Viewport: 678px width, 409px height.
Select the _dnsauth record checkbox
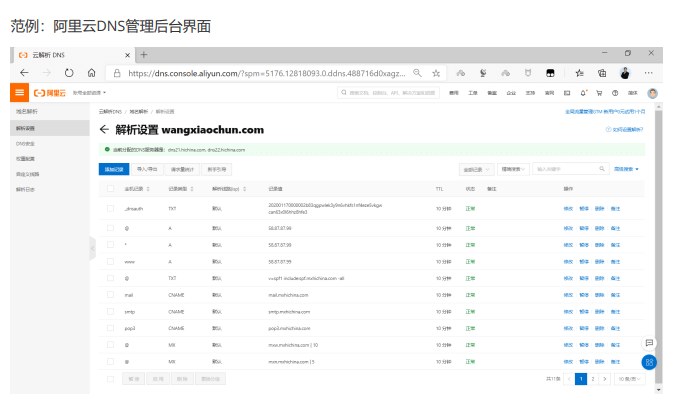[x=110, y=208]
